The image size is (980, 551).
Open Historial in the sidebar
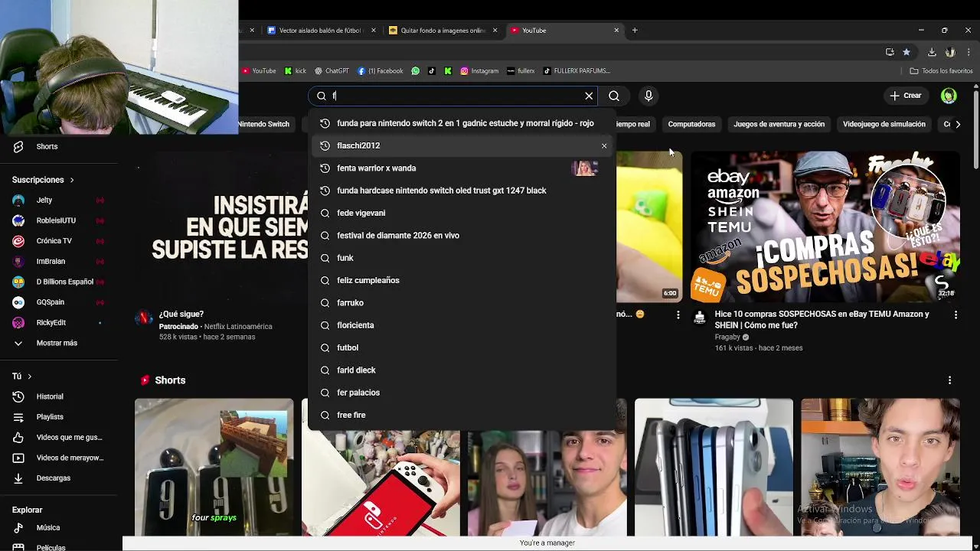click(59, 396)
